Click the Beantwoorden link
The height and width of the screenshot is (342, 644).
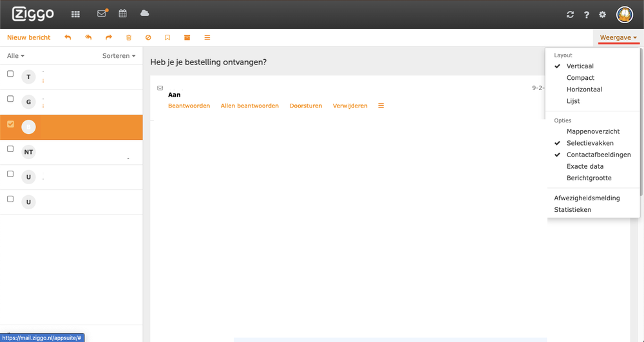click(189, 106)
